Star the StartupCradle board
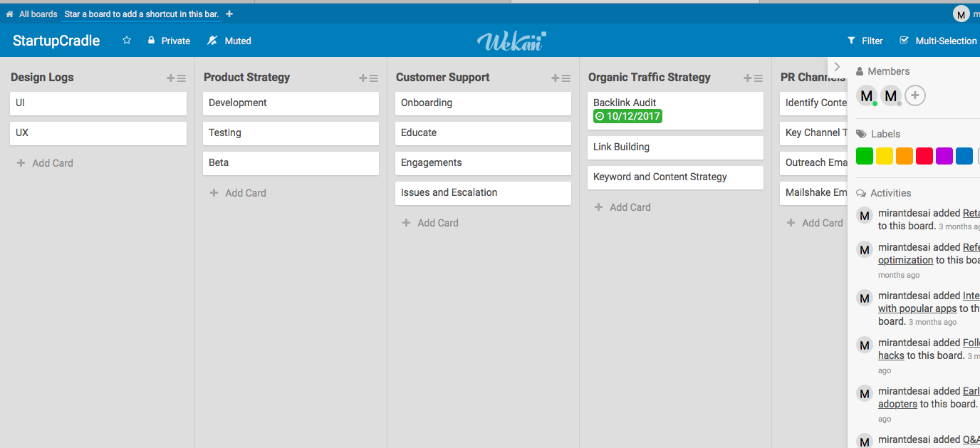Screen dimensions: 980x448 [127, 41]
